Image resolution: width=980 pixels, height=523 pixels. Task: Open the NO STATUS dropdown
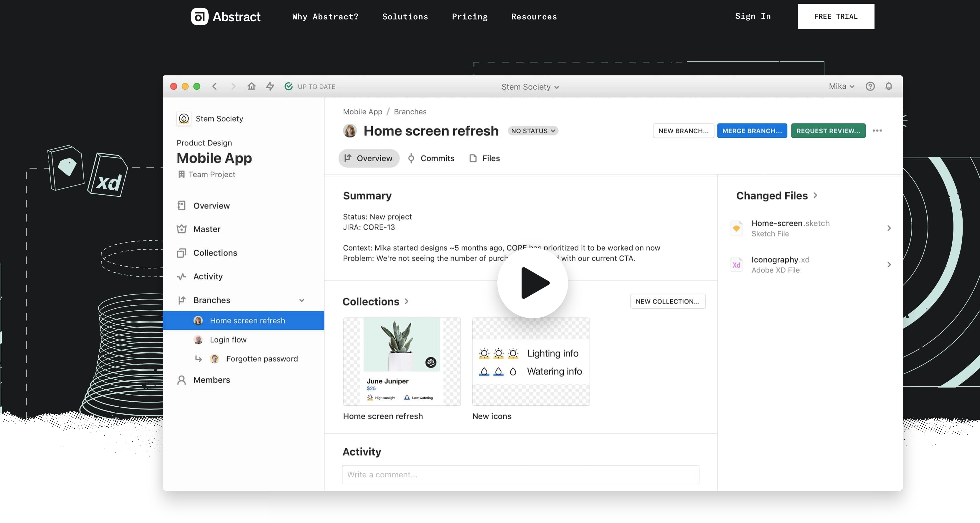click(533, 131)
